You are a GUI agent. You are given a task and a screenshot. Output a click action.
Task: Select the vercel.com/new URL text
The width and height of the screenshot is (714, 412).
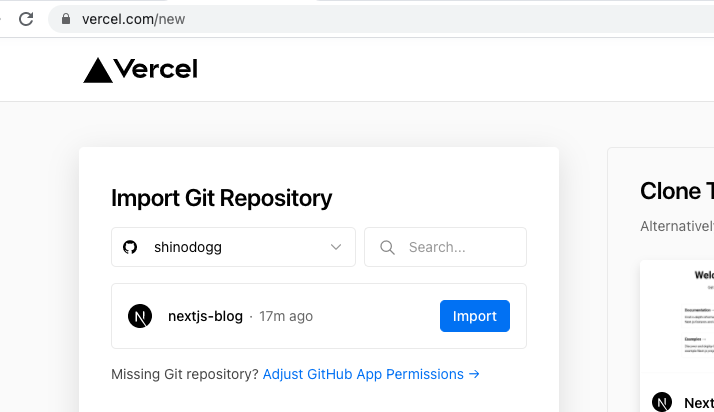click(x=133, y=19)
